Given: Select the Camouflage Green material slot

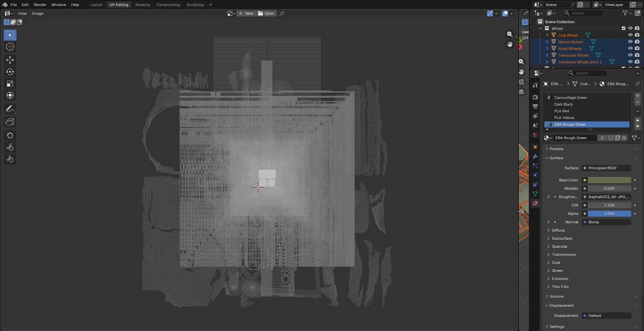Looking at the screenshot, I should tap(587, 97).
